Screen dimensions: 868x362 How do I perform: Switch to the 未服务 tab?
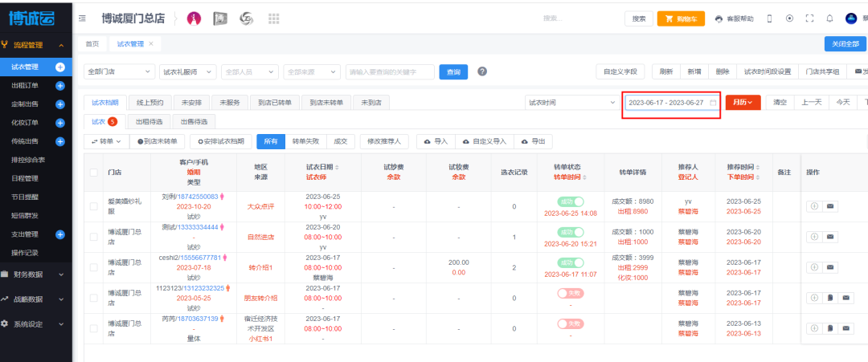[x=230, y=102]
